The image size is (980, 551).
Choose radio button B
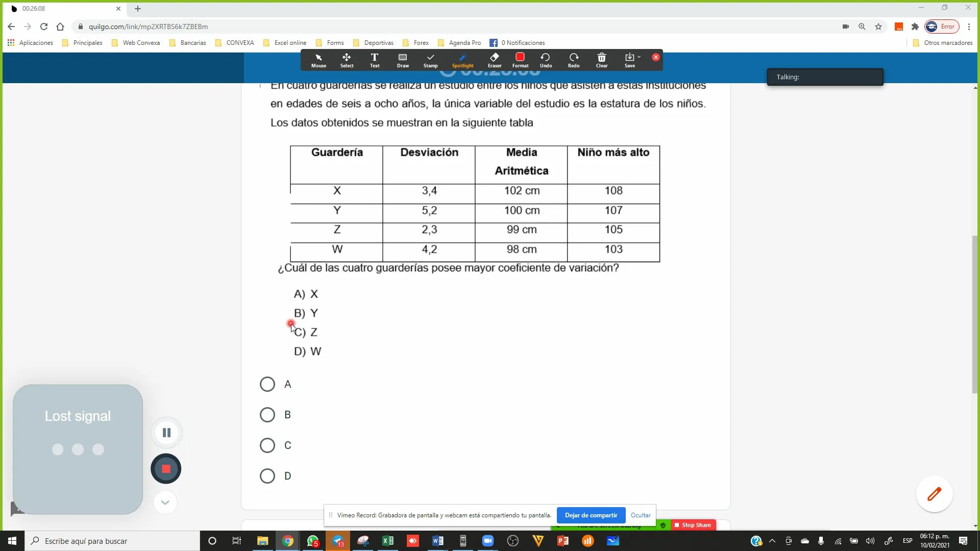(267, 415)
